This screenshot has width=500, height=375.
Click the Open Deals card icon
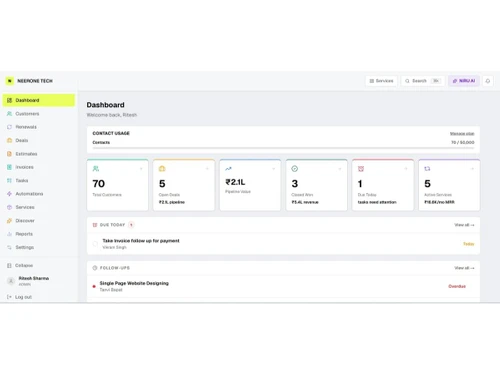click(162, 169)
